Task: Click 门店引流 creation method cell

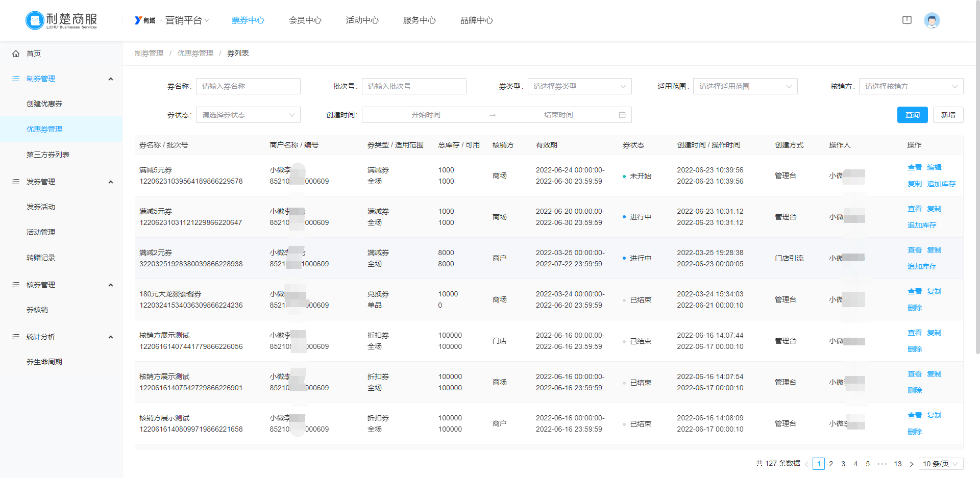Action: point(789,258)
